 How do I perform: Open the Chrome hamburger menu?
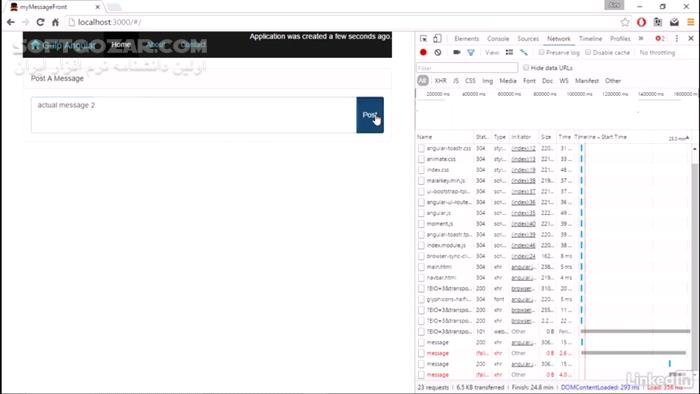coord(691,22)
